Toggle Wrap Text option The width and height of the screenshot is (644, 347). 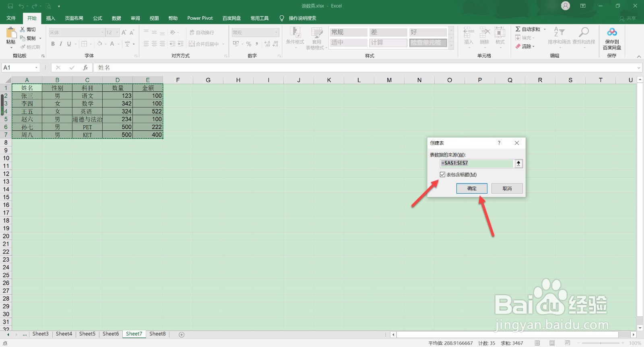click(202, 33)
